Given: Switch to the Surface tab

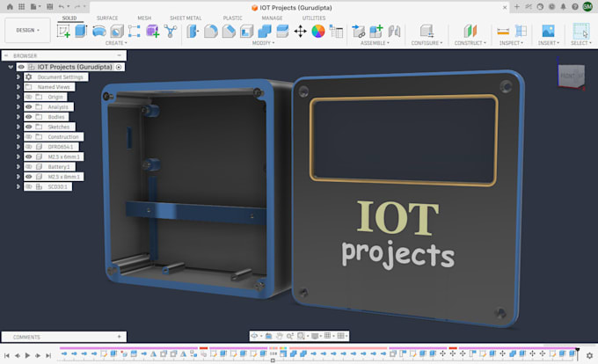Looking at the screenshot, I should 107,18.
